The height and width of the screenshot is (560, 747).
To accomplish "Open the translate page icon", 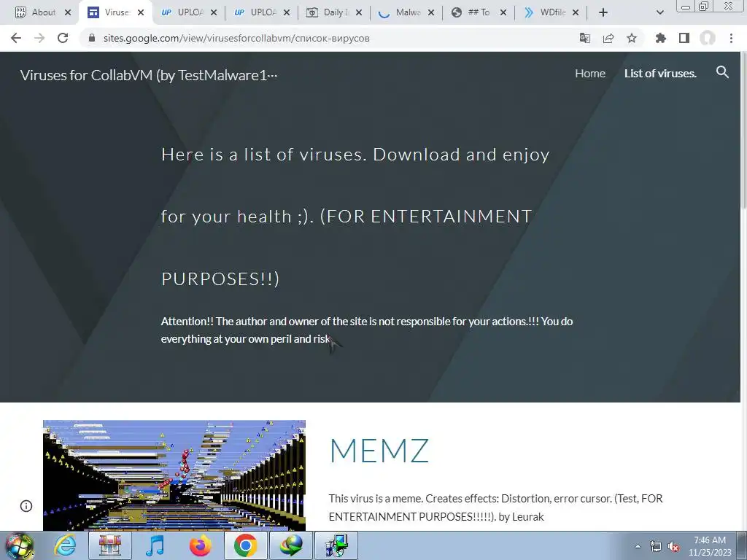I will click(584, 38).
